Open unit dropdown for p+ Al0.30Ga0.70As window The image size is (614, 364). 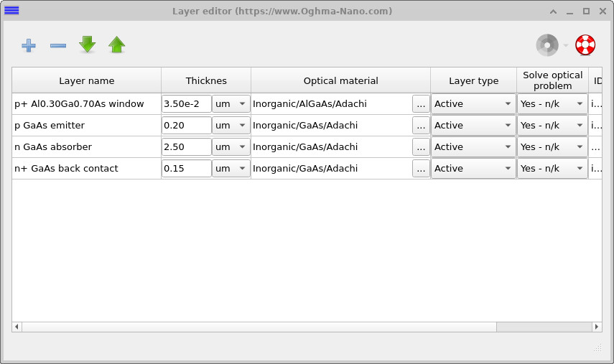[231, 103]
